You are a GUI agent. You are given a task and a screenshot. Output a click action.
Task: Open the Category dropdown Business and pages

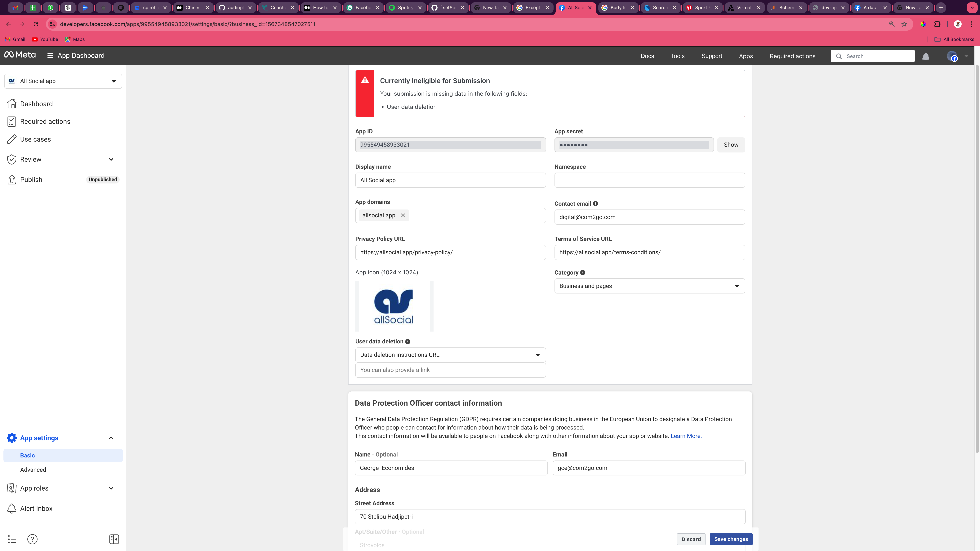649,286
